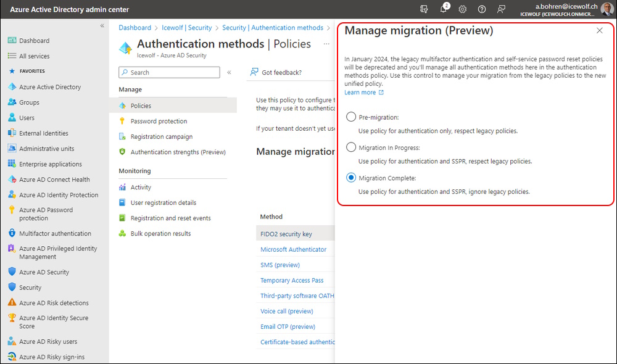The height and width of the screenshot is (364, 617).
Task: Click into the Search input field
Action: (169, 72)
